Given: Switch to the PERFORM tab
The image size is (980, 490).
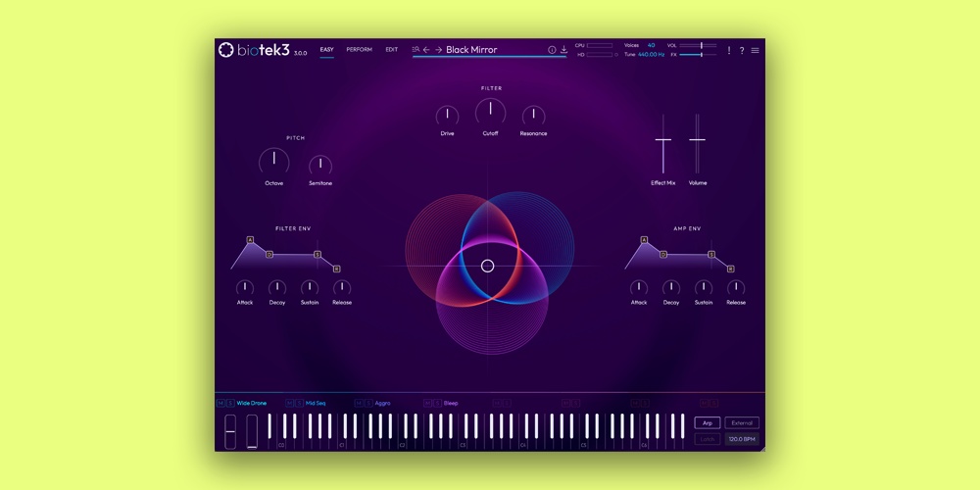Looking at the screenshot, I should (x=359, y=50).
